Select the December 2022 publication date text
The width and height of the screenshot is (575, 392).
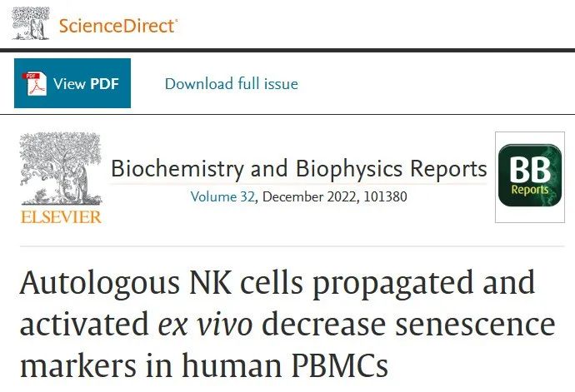pyautogui.click(x=309, y=196)
